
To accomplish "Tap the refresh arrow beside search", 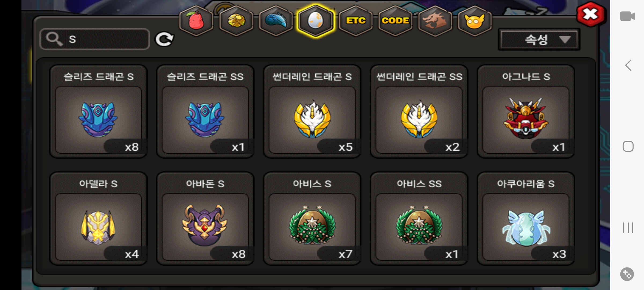I will click(164, 39).
